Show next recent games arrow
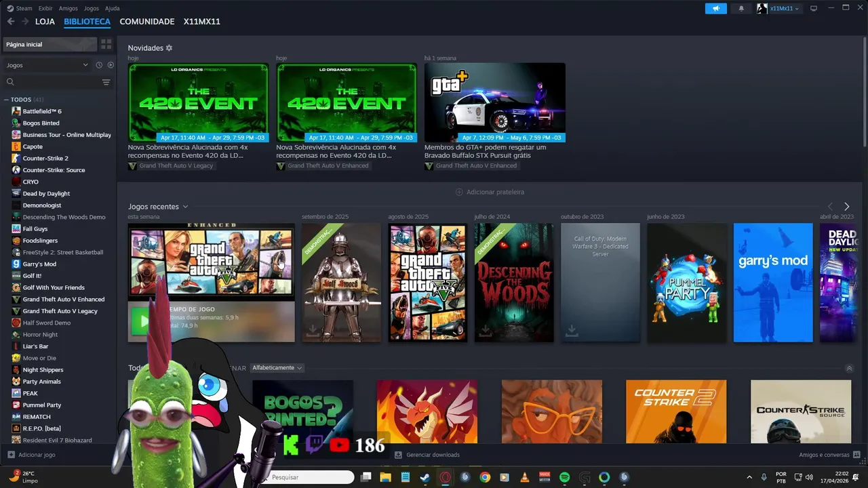Viewport: 868px width, 488px height. click(x=846, y=206)
